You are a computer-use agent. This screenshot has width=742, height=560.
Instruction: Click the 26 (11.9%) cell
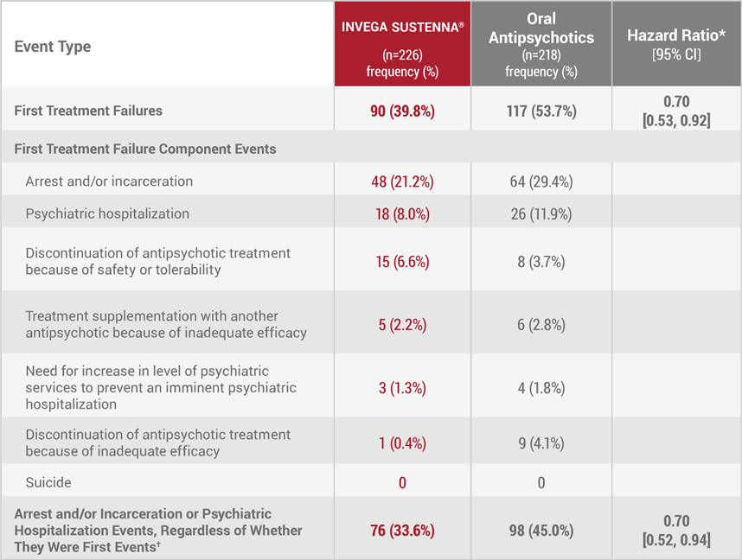[x=541, y=214]
